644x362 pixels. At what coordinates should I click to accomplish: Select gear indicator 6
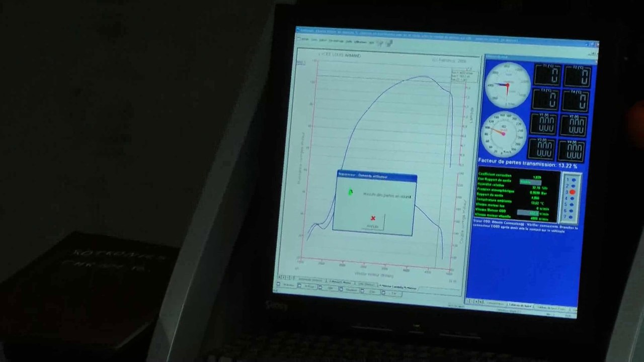pos(572,211)
